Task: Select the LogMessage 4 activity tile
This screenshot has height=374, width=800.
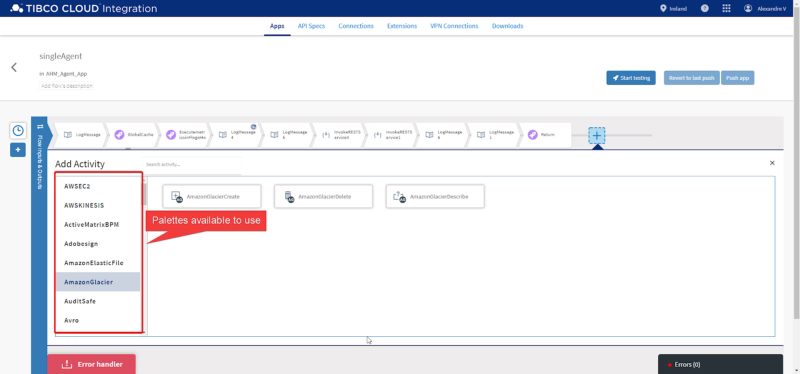Action: click(x=236, y=135)
